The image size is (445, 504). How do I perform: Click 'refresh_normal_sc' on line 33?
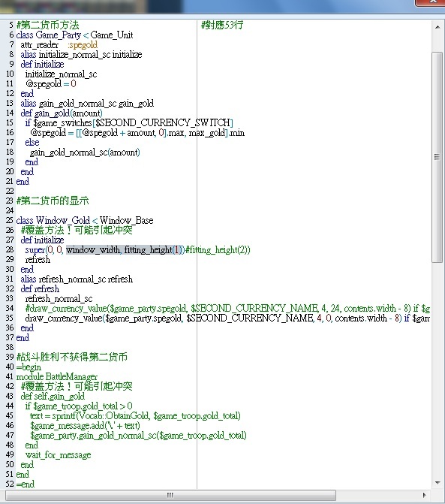(x=59, y=299)
